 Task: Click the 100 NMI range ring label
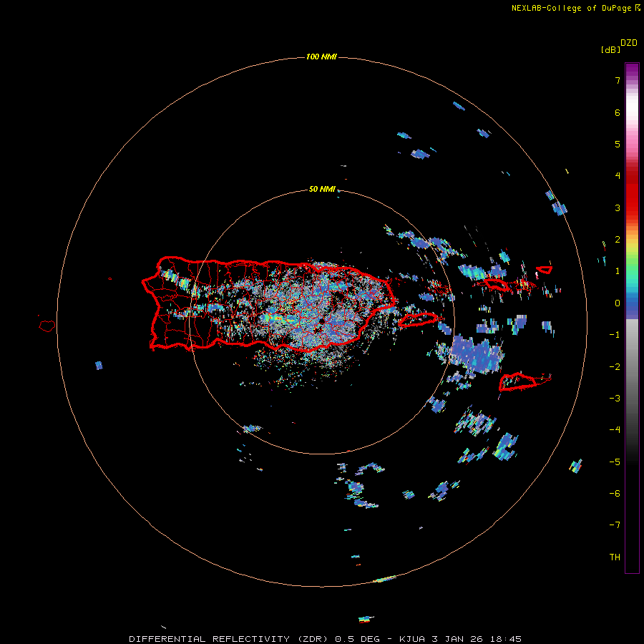point(321,57)
